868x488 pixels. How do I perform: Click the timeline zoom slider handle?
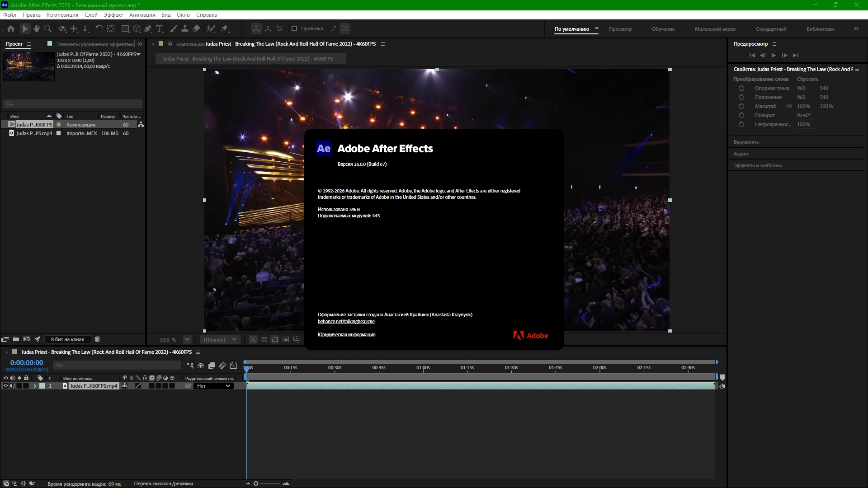point(256,483)
